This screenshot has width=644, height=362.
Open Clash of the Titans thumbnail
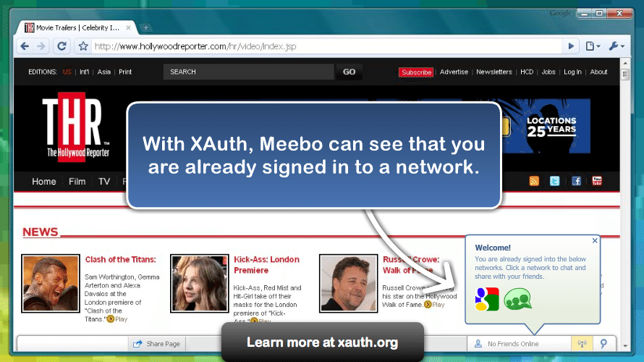(x=51, y=284)
